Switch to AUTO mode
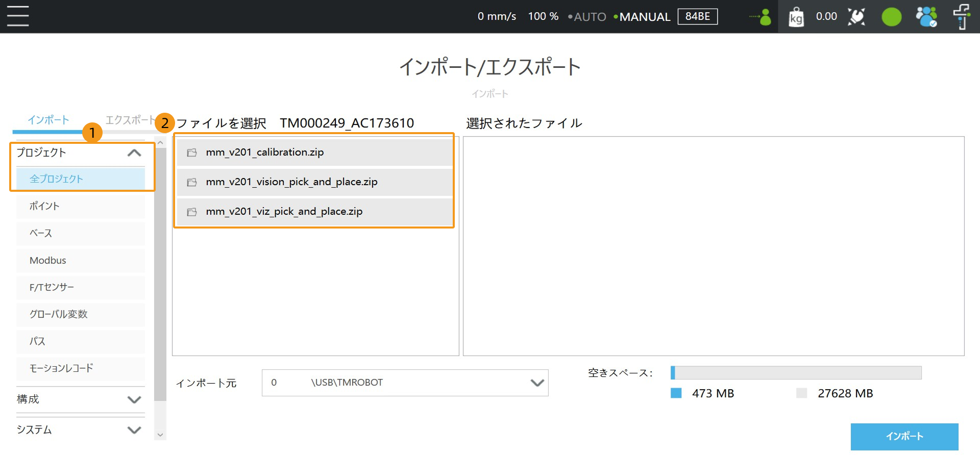980x455 pixels. [x=589, y=17]
